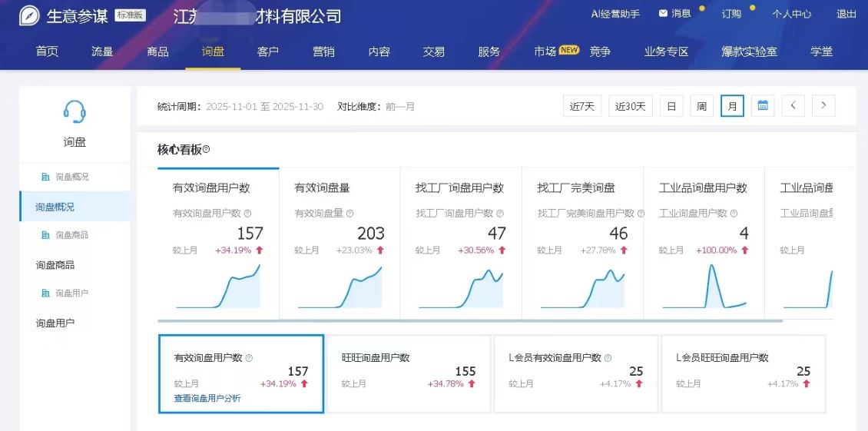Select the 月 period option

pos(732,107)
